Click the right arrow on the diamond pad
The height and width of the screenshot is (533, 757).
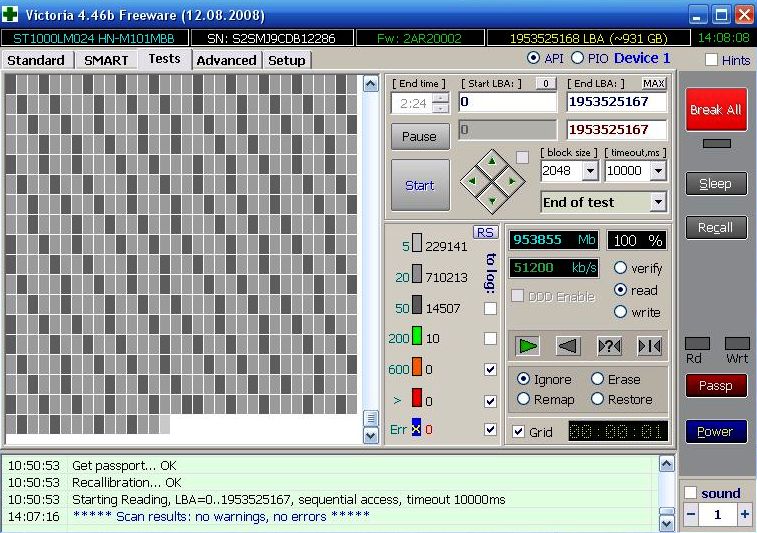[x=512, y=181]
